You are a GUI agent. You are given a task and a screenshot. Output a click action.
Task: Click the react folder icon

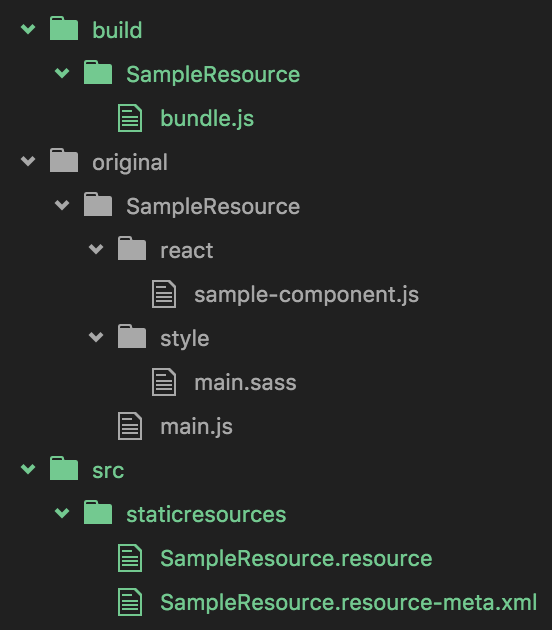(132, 249)
